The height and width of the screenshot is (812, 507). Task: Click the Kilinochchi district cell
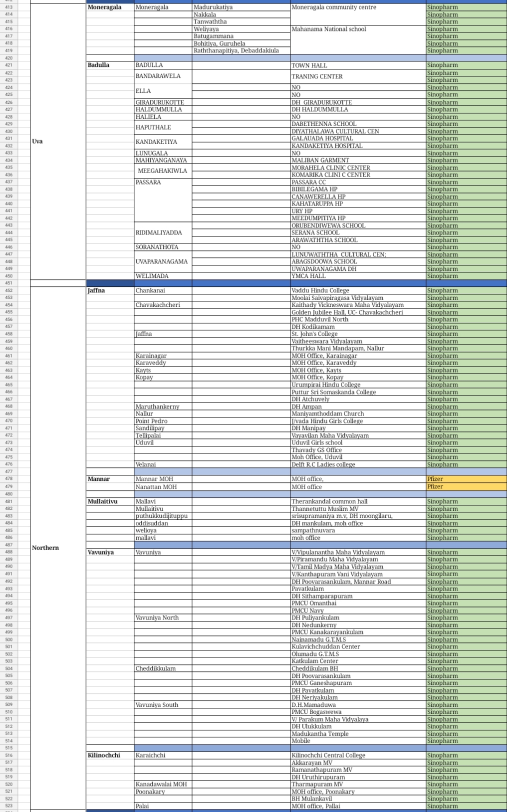[110, 755]
